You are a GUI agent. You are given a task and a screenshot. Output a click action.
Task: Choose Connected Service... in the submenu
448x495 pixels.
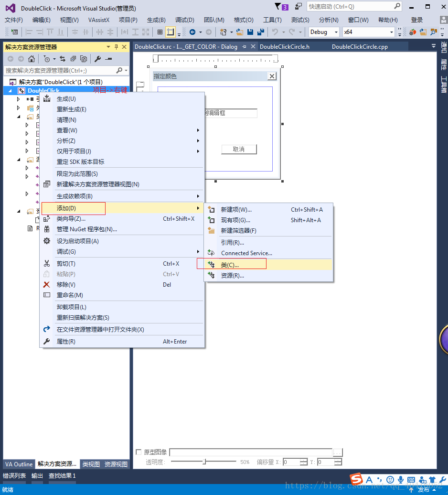pos(269,253)
